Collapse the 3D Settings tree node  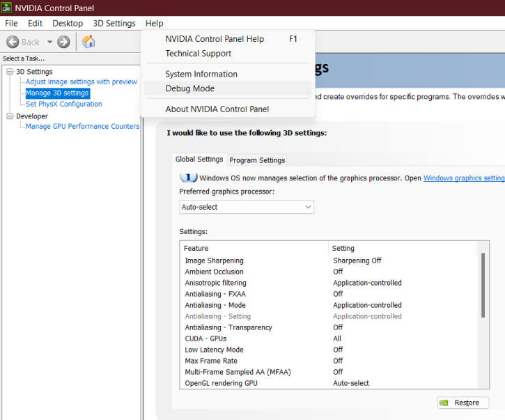coord(10,72)
